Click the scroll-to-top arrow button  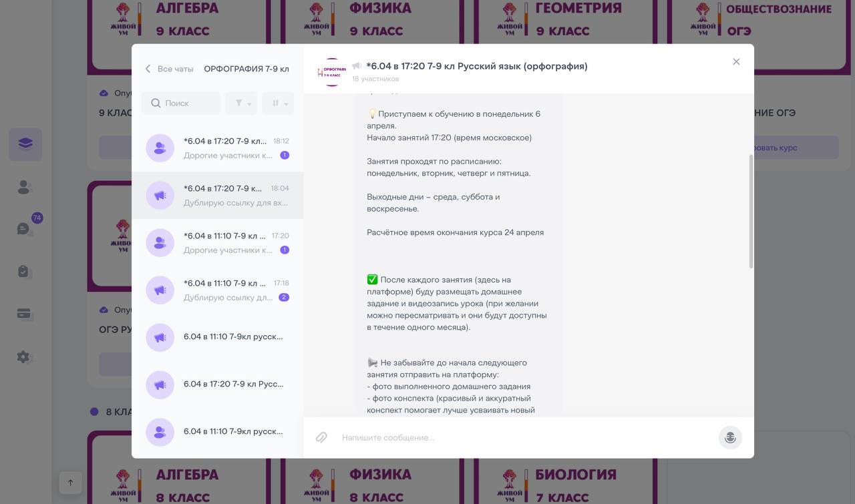tap(70, 483)
